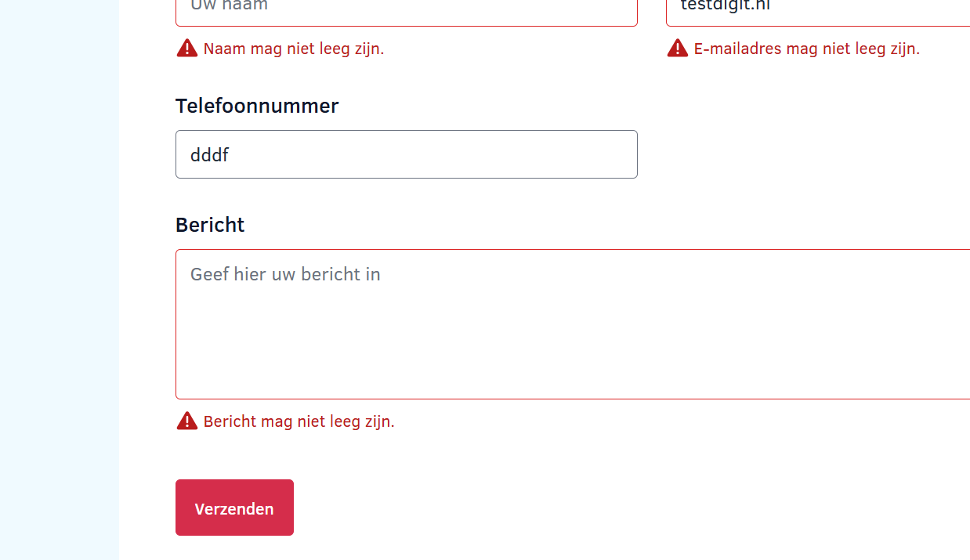The width and height of the screenshot is (970, 560).
Task: Click the warning triangle beside E-mailadres error
Action: [678, 49]
